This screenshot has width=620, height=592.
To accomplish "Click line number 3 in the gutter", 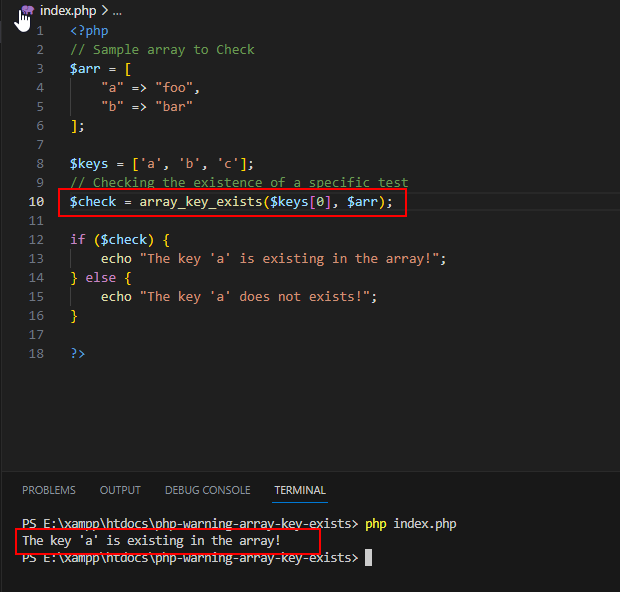I will (x=40, y=69).
